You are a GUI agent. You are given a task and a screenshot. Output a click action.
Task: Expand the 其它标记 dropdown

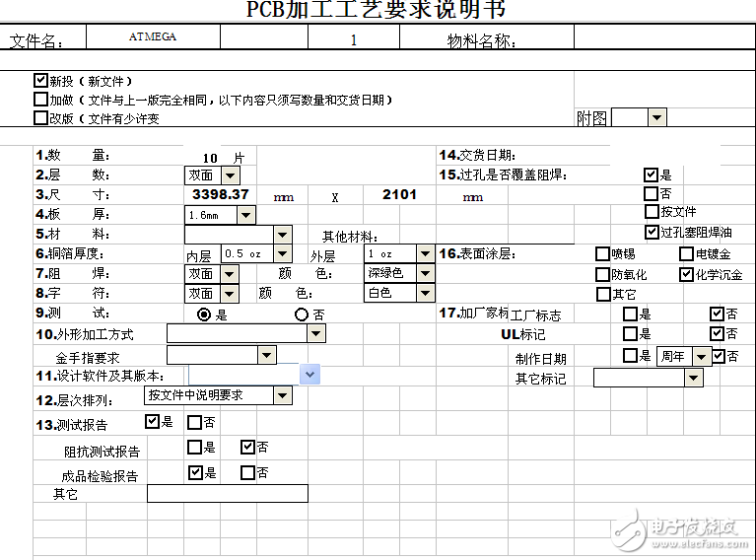693,378
